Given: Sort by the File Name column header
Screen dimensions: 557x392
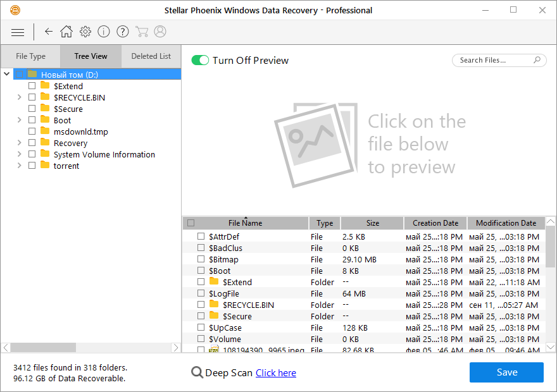Looking at the screenshot, I should pos(246,223).
